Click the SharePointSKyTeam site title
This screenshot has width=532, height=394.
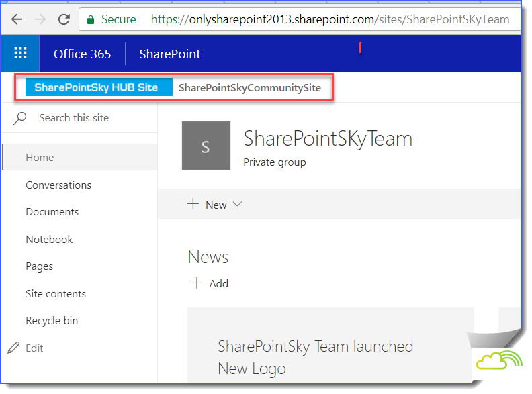(328, 139)
